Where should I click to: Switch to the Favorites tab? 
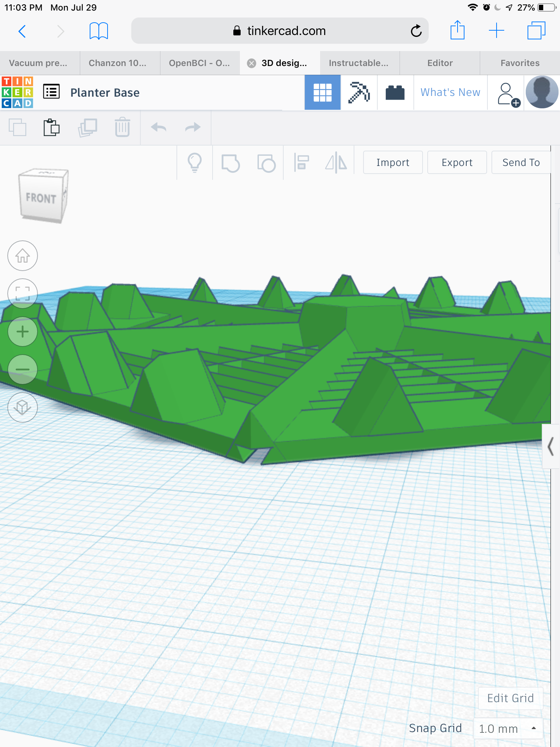tap(520, 63)
